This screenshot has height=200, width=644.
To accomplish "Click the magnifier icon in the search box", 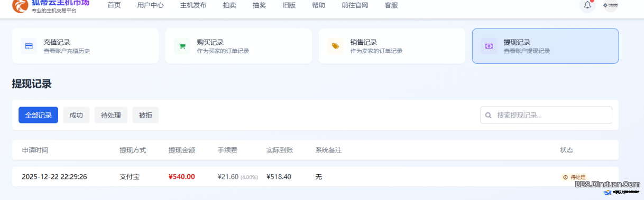I will [x=488, y=115].
